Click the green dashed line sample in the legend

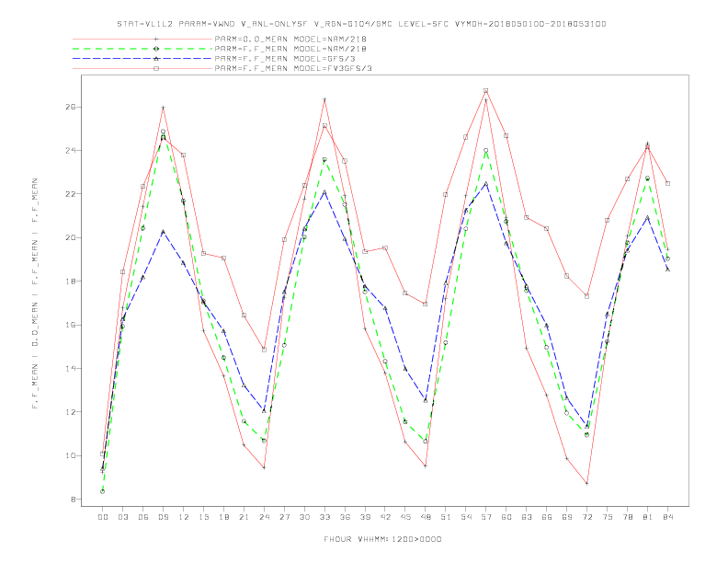[142, 49]
